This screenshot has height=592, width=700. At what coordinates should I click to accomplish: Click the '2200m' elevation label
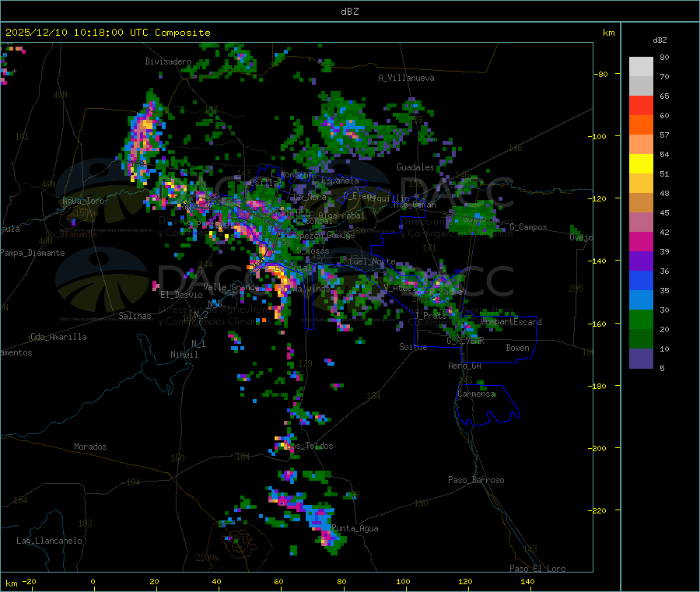coord(207,558)
